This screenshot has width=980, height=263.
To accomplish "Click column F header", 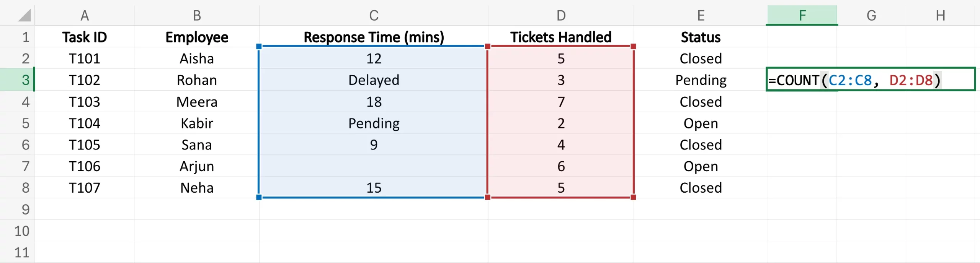I will coord(802,16).
